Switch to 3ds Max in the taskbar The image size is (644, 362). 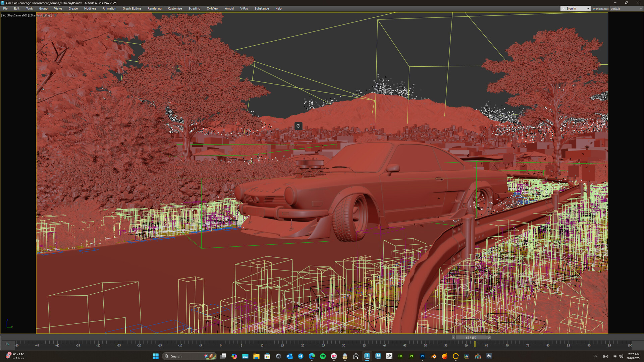[367, 356]
